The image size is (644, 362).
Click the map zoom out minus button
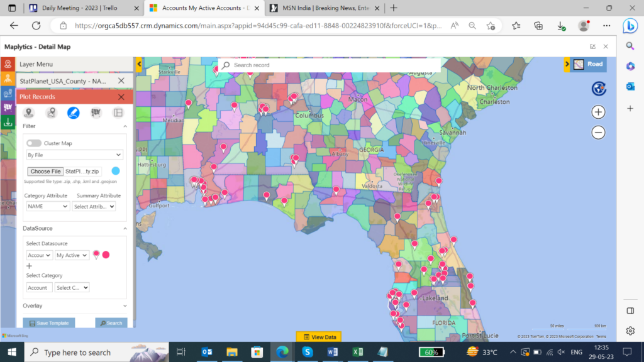point(598,133)
